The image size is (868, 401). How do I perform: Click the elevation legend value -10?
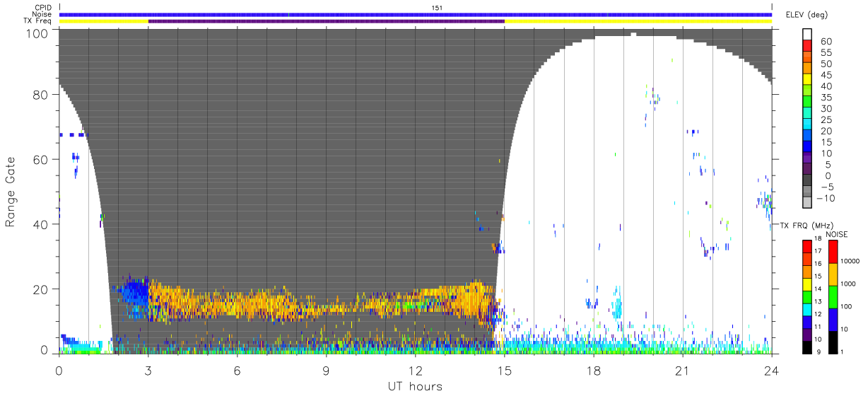coord(825,198)
